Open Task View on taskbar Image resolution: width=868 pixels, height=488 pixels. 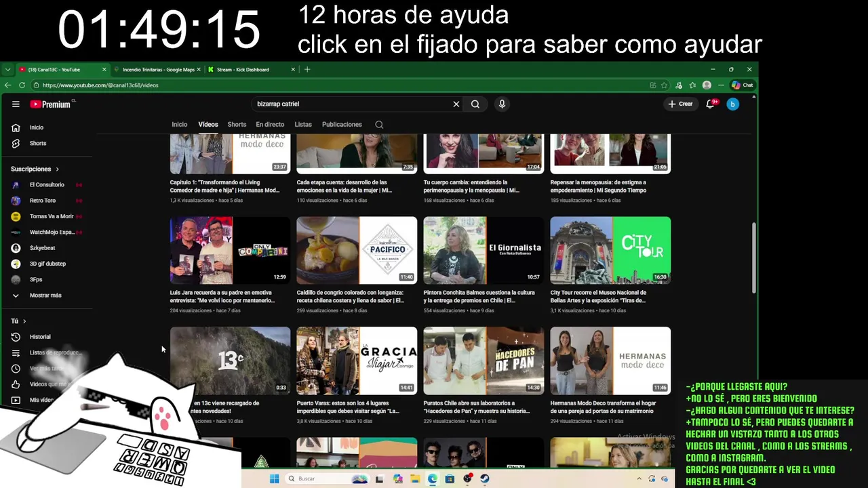click(x=379, y=479)
